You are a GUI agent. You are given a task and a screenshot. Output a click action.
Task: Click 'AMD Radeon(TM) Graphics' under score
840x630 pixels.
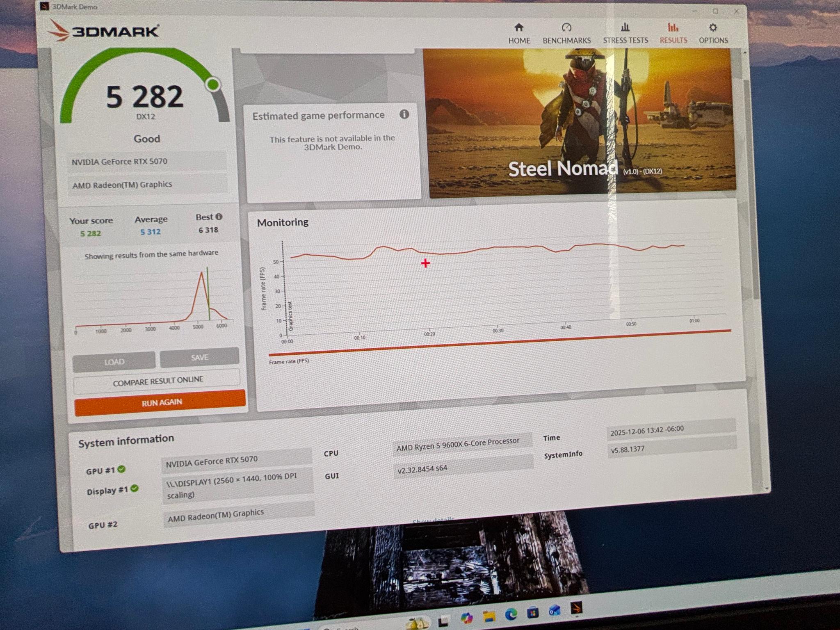tap(147, 185)
